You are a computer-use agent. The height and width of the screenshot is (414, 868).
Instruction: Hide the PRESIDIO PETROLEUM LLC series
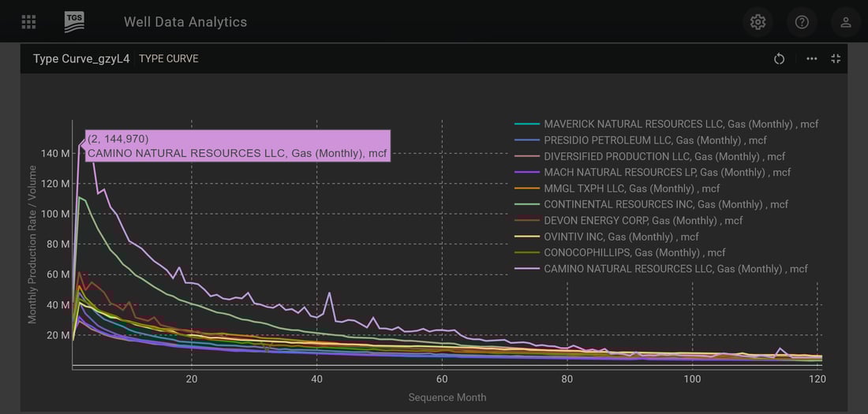point(655,140)
